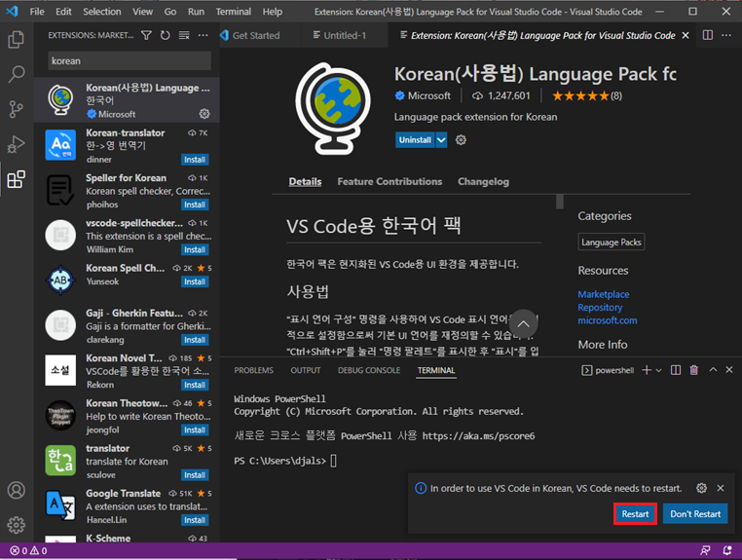
Task: Open editor more actions ellipsis
Action: (x=726, y=35)
